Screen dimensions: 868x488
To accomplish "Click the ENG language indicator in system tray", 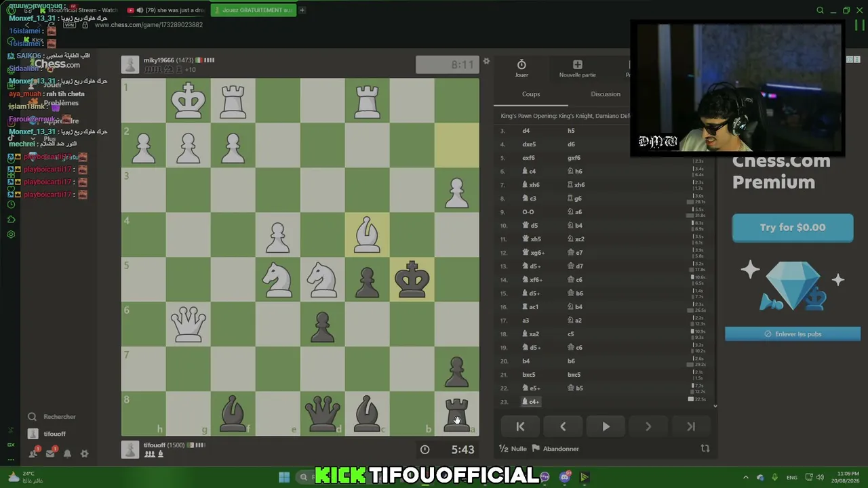I will pyautogui.click(x=791, y=477).
